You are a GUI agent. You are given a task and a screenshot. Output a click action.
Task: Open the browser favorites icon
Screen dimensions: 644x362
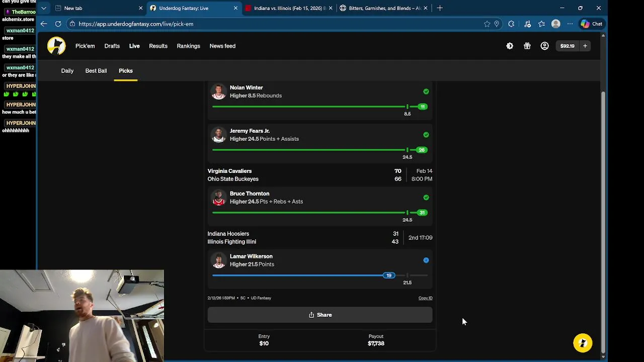pyautogui.click(x=541, y=24)
